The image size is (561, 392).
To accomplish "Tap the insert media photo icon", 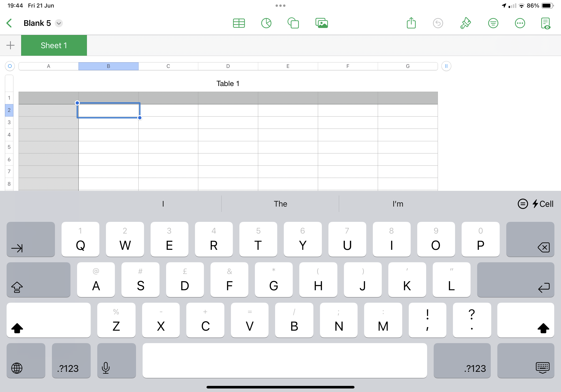I will [x=322, y=23].
